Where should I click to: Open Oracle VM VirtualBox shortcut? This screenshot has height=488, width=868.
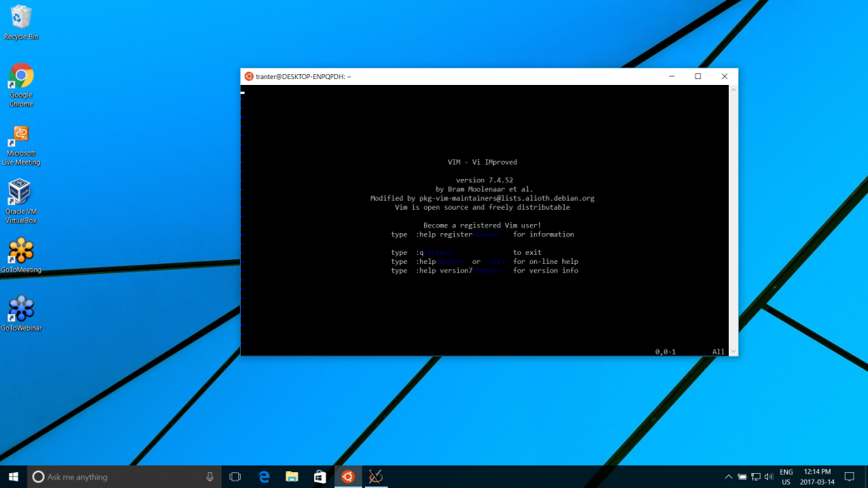pyautogui.click(x=20, y=193)
